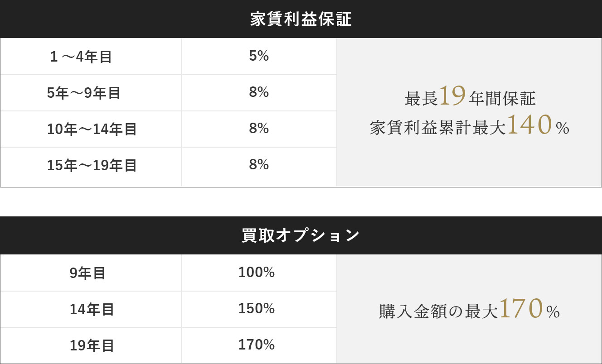
Task: Select the 19年目 buyback row label
Action: [92, 346]
